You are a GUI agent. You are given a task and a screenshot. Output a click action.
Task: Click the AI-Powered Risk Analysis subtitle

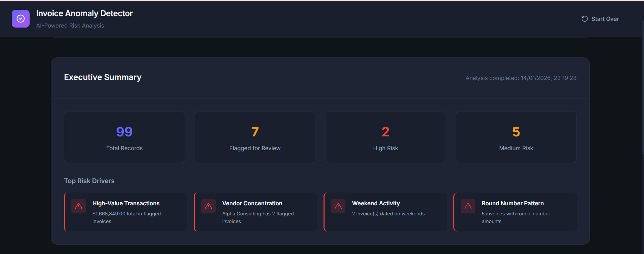(x=70, y=26)
